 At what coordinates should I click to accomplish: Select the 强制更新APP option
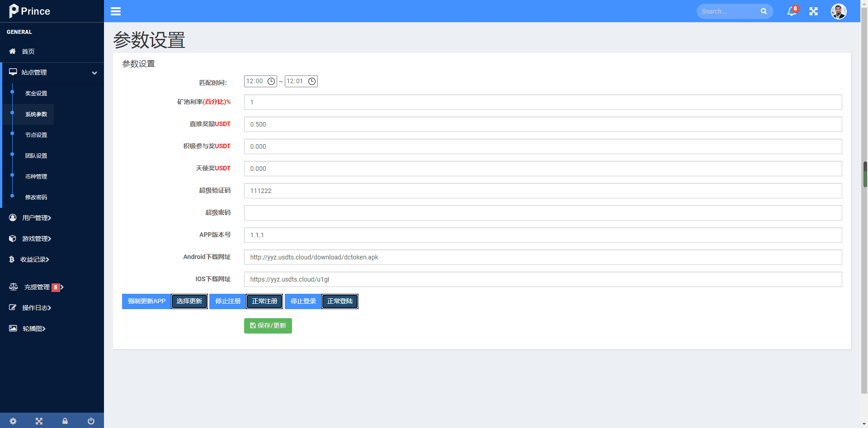146,301
